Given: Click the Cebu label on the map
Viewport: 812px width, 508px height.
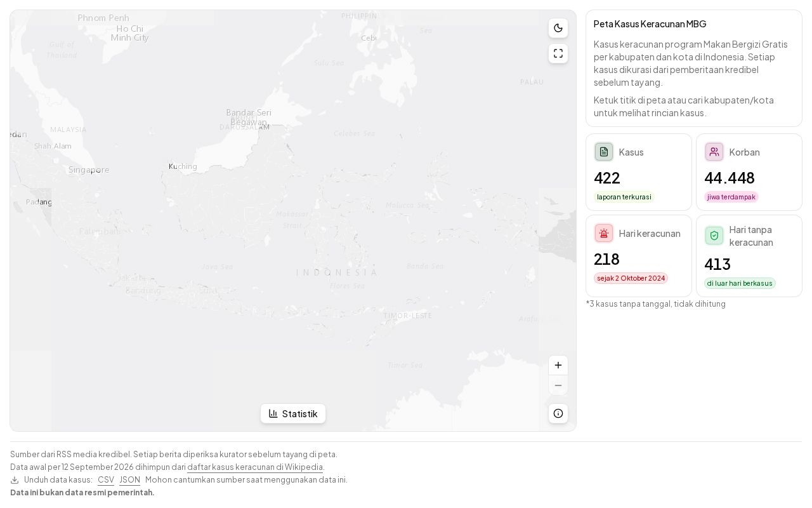Looking at the screenshot, I should coord(369,38).
